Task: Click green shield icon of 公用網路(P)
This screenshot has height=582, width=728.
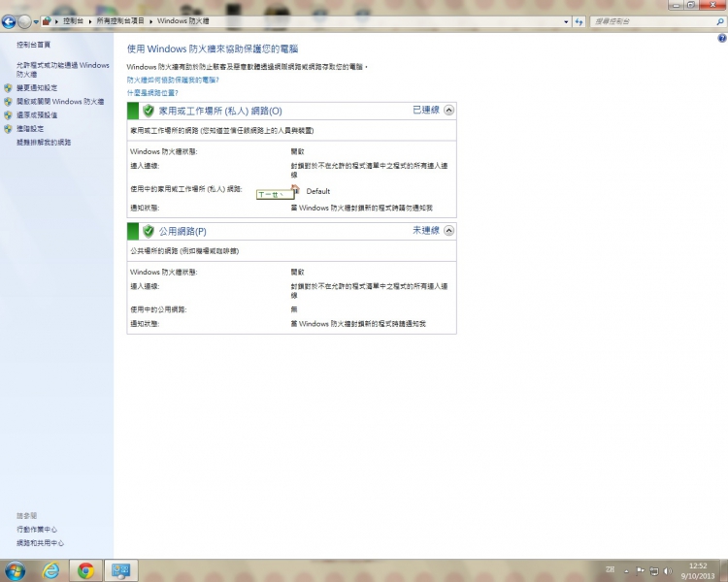Action: 149,231
